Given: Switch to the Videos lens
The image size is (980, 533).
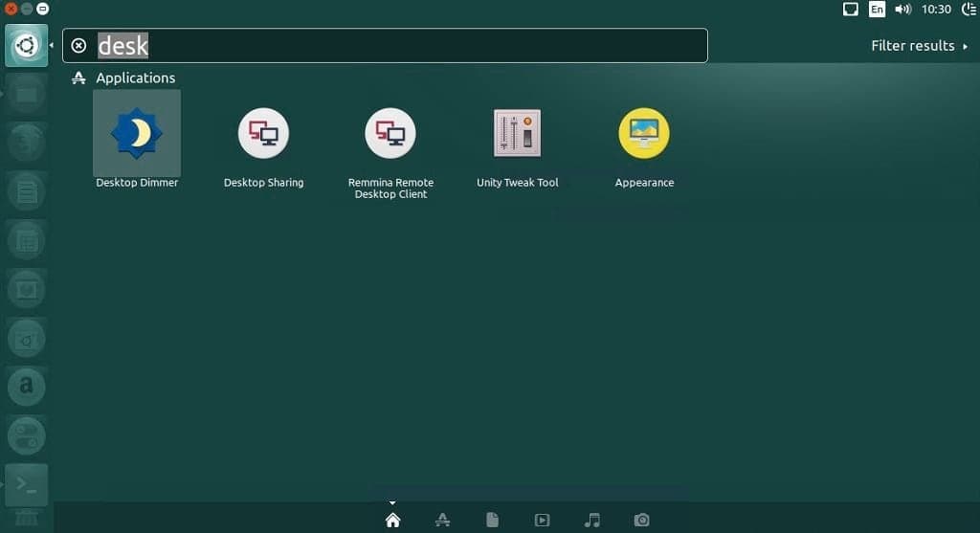Looking at the screenshot, I should [542, 520].
